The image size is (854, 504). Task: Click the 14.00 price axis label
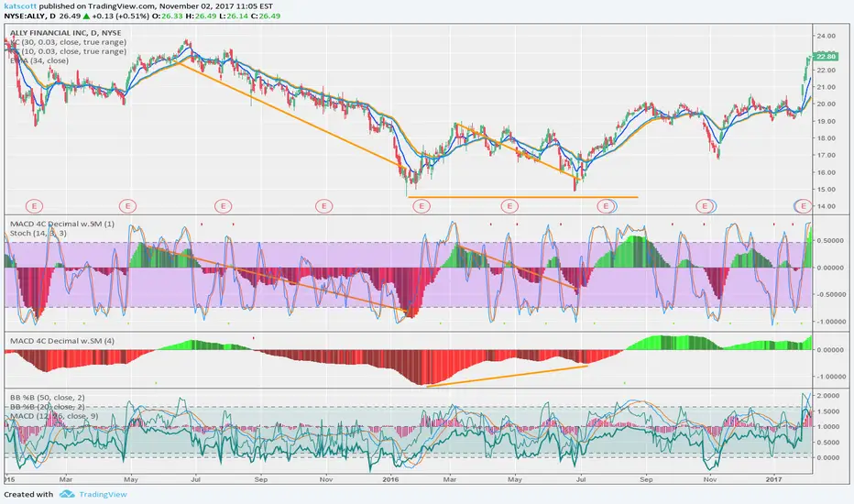pos(826,206)
